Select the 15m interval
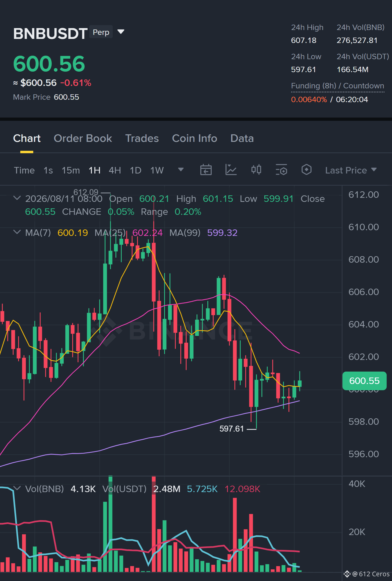The height and width of the screenshot is (581, 392). (71, 170)
